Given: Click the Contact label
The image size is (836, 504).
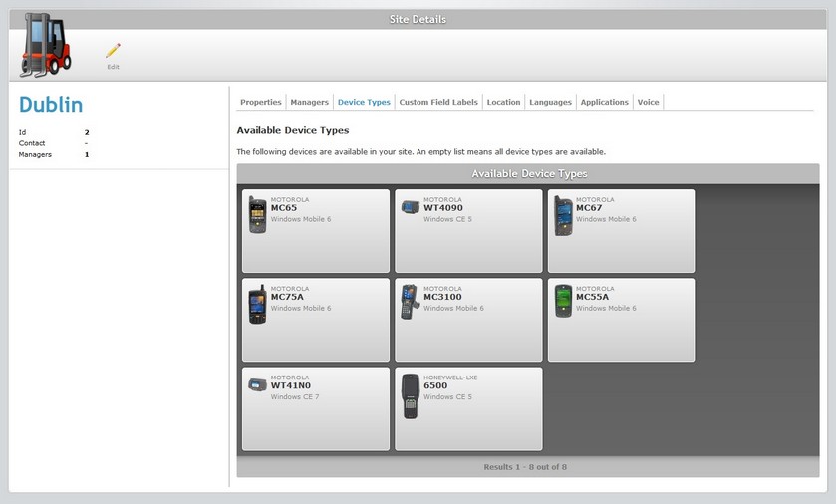Looking at the screenshot, I should point(32,143).
